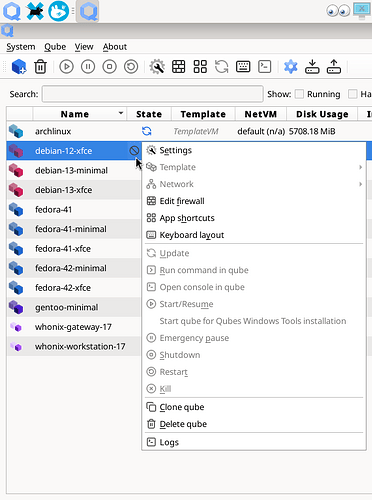Viewport: 372px width, 500px height.
Task: Choose Edit firewall in context menu
Action: tap(254, 201)
